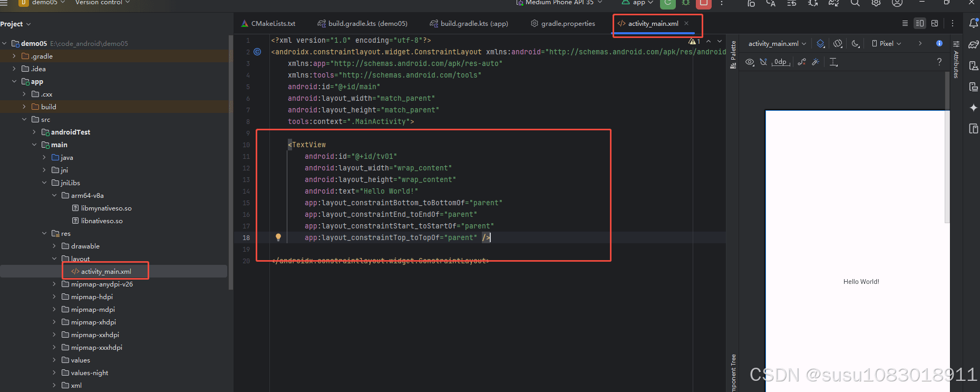This screenshot has width=980, height=392.
Task: Collapse the jniLibs folder in project tree
Action: tap(44, 183)
